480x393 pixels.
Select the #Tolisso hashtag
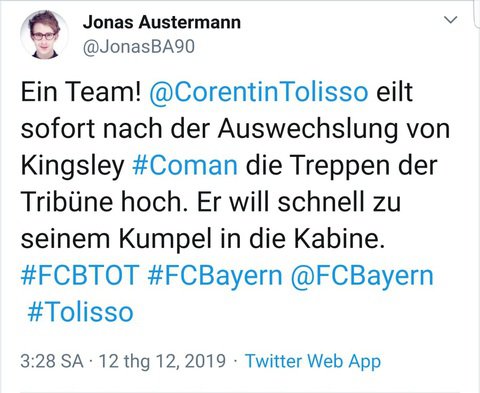click(x=80, y=312)
